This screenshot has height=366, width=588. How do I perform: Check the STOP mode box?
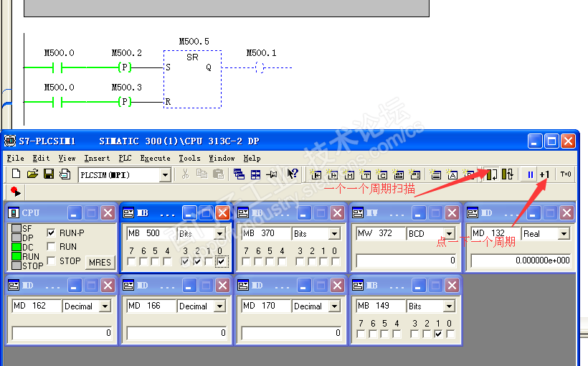coord(52,261)
